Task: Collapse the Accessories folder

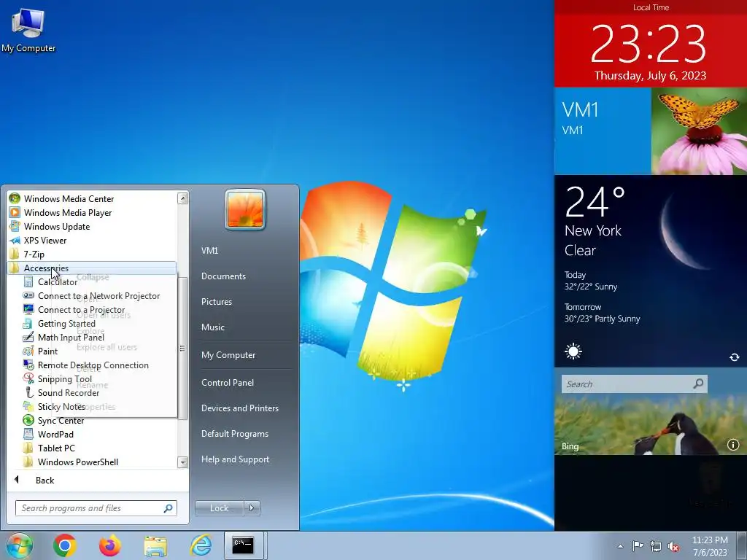Action: point(92,268)
